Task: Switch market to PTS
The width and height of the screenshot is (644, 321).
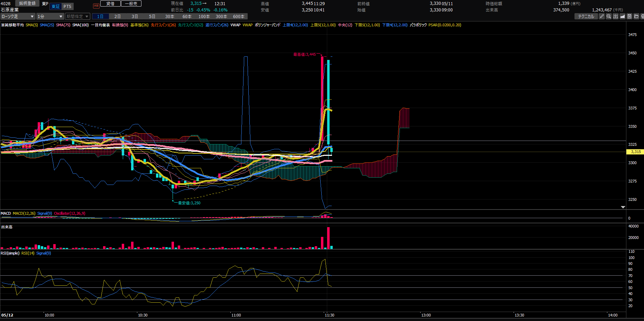Action: pyautogui.click(x=67, y=7)
